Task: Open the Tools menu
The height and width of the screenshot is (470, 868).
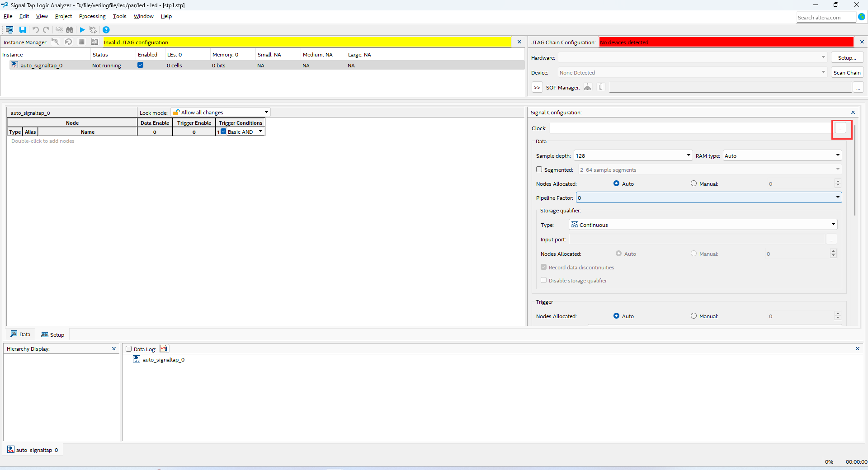Action: pos(119,16)
